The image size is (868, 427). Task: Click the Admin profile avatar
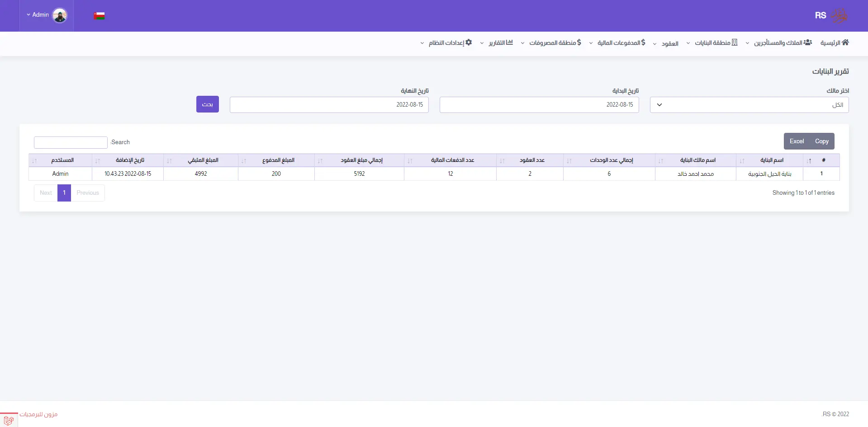click(x=60, y=15)
